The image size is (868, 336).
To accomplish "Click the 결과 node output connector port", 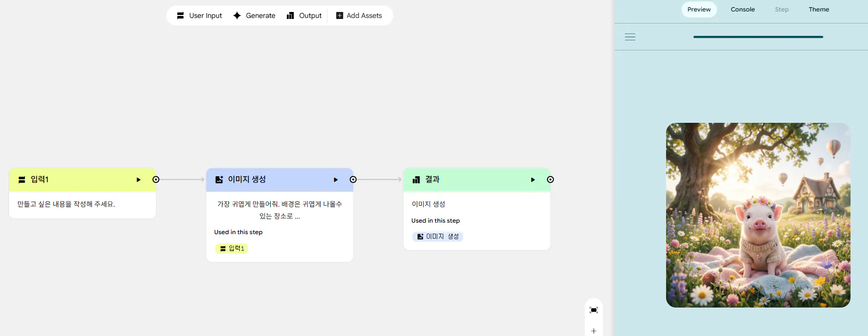I will 550,180.
